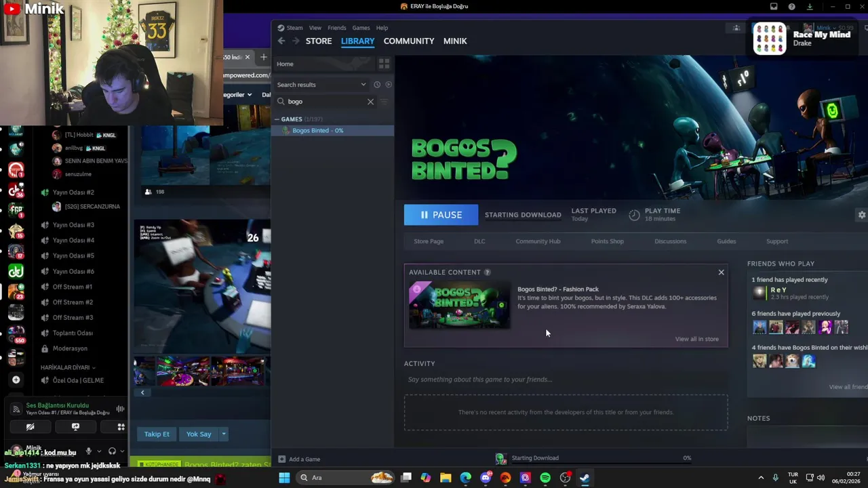Screen dimensions: 868x488
Task: Close the current browser tab
Action: (x=248, y=58)
